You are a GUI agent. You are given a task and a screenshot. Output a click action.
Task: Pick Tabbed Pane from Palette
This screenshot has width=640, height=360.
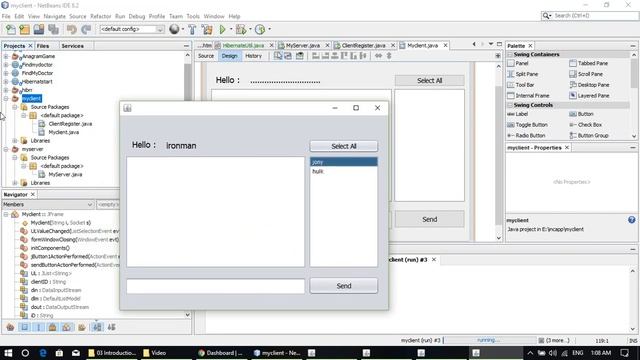pyautogui.click(x=589, y=63)
